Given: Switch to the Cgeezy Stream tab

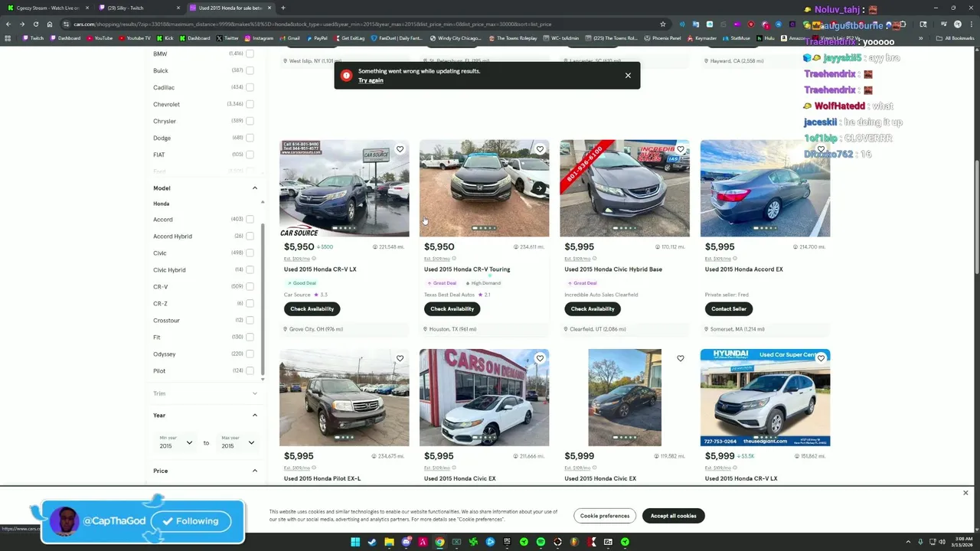Looking at the screenshot, I should [47, 8].
